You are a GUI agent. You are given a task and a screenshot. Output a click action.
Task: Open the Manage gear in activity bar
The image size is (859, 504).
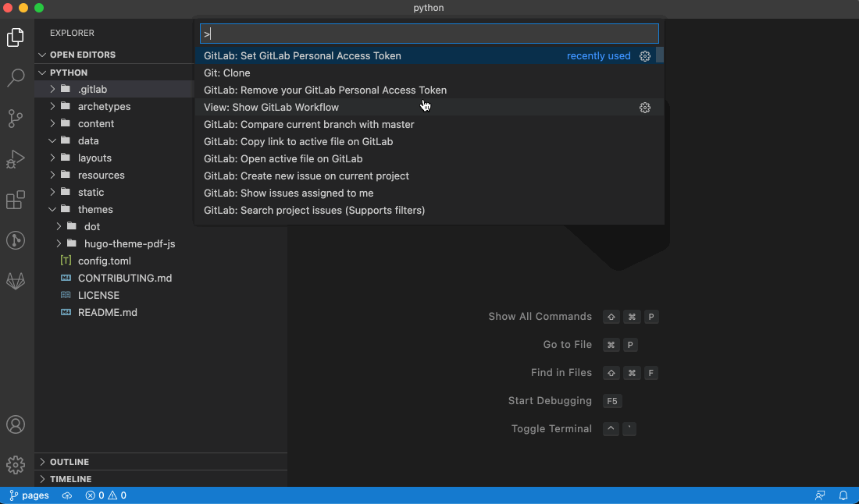tap(16, 464)
